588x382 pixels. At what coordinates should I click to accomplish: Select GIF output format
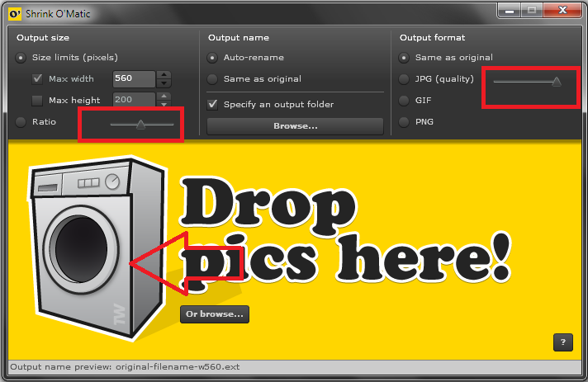404,101
